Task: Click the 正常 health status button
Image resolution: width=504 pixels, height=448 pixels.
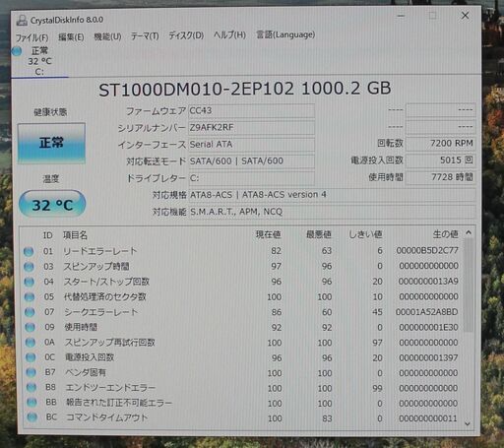Action: pyautogui.click(x=51, y=144)
